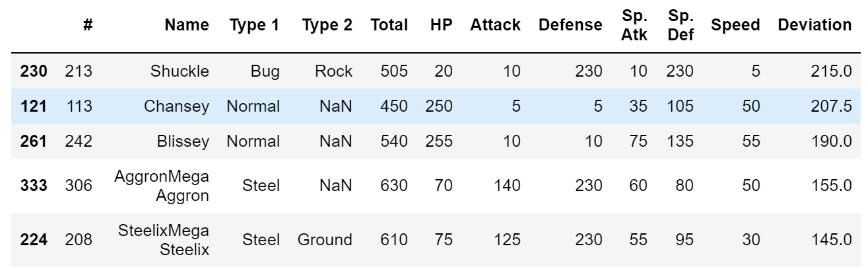Click Aggron's Attack value 140
The image size is (868, 269).
[508, 187]
